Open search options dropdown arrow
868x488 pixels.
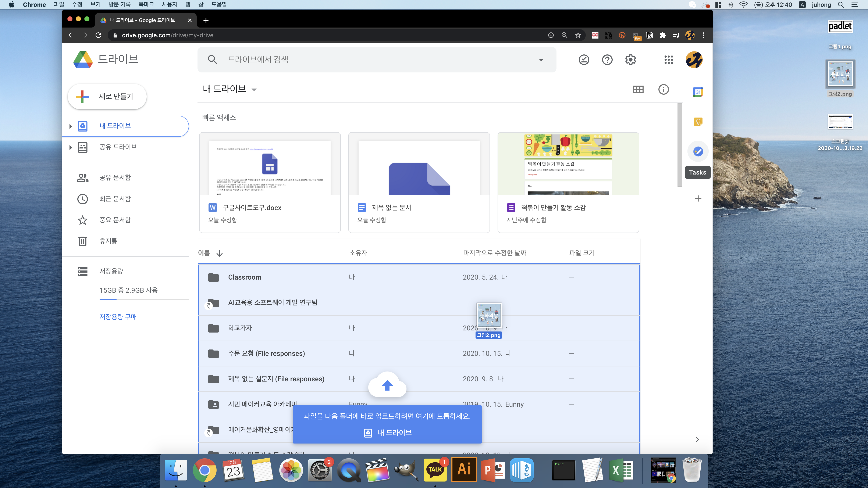541,60
